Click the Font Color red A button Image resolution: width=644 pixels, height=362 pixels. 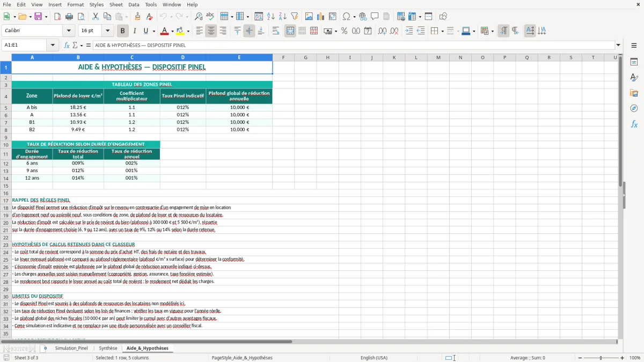click(x=164, y=31)
